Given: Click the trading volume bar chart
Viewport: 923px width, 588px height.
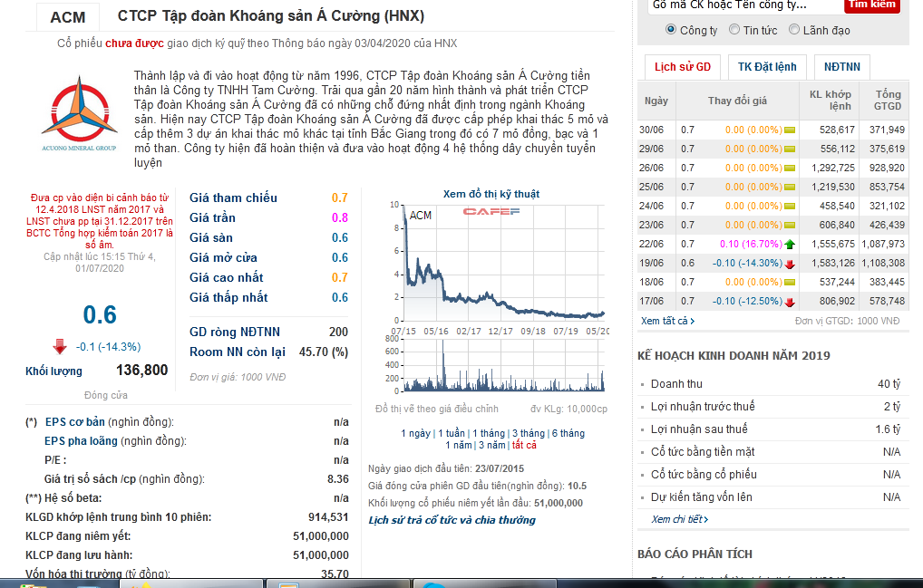Looking at the screenshot, I should pos(503,365).
